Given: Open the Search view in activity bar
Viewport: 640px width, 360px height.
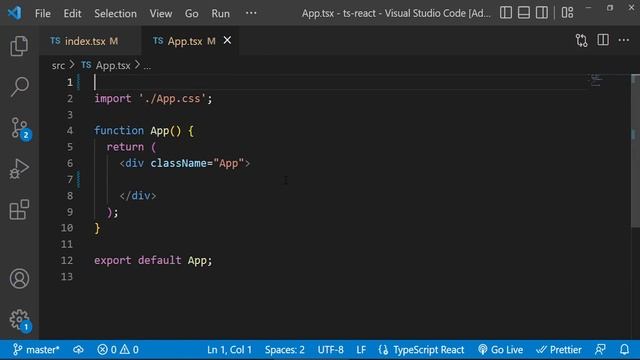Looking at the screenshot, I should [x=19, y=87].
